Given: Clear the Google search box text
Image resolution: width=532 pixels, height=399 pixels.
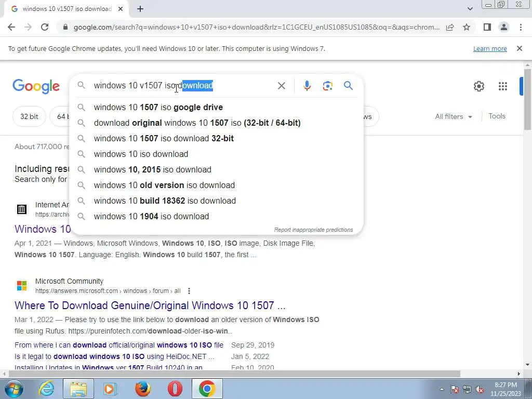Looking at the screenshot, I should tap(281, 86).
